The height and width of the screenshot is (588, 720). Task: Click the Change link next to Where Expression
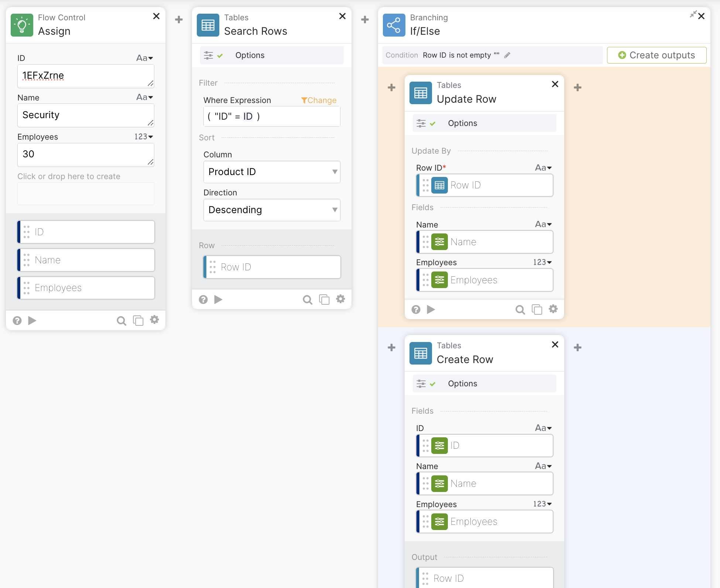[319, 100]
